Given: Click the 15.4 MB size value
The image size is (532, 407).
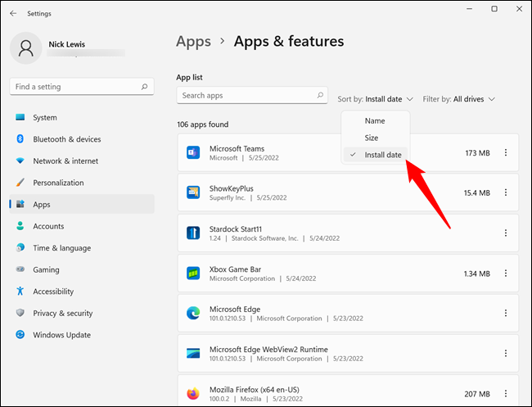Looking at the screenshot, I should pyautogui.click(x=477, y=193).
